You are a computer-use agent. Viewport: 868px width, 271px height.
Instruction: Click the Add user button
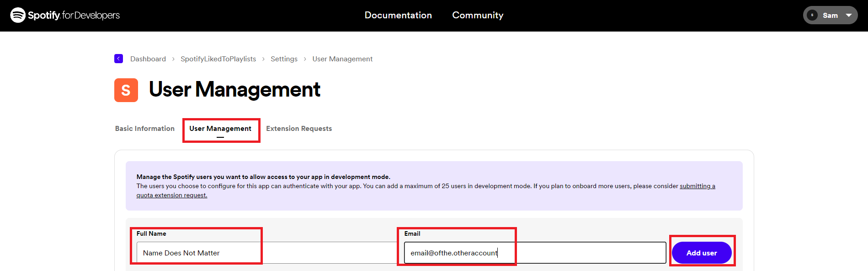click(702, 253)
